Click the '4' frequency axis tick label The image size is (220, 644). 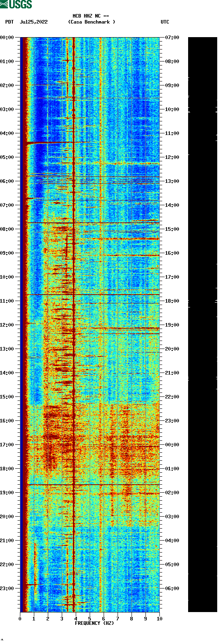76,619
